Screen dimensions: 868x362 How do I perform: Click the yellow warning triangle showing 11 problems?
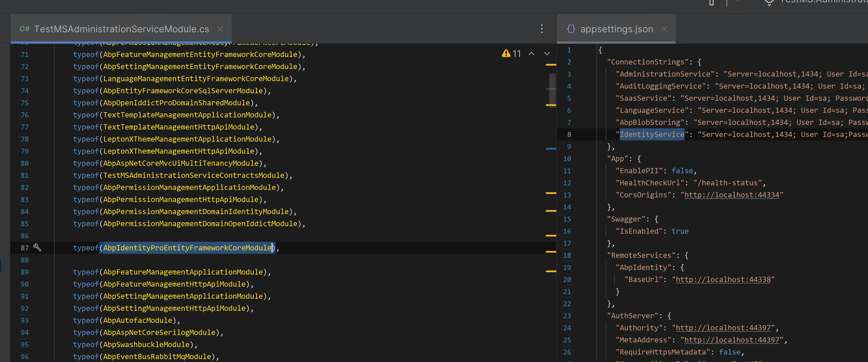click(x=506, y=54)
